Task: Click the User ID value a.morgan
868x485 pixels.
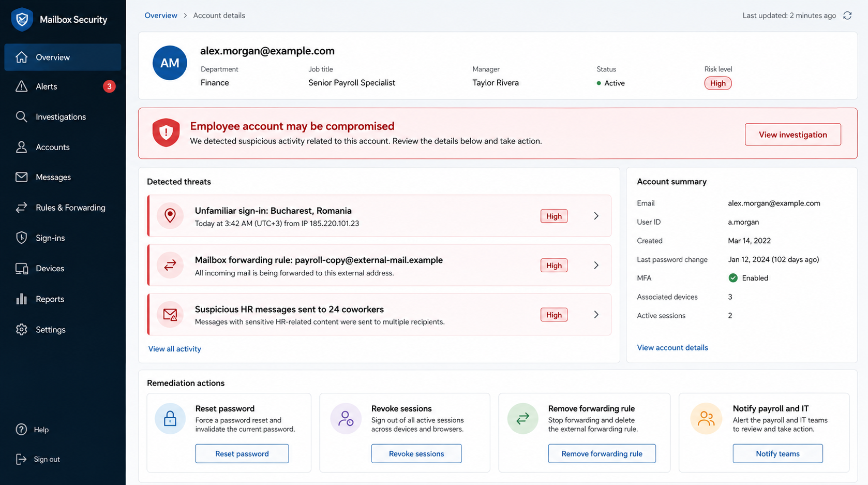Action: click(x=743, y=222)
